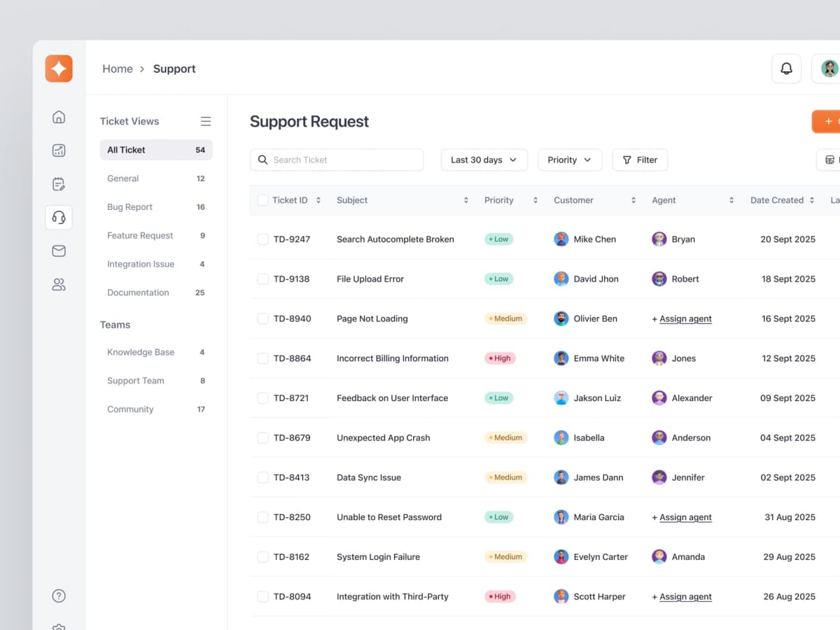Screen dimensions: 840x630
Task: Click the High priority badge for TD-8864
Action: (x=500, y=358)
